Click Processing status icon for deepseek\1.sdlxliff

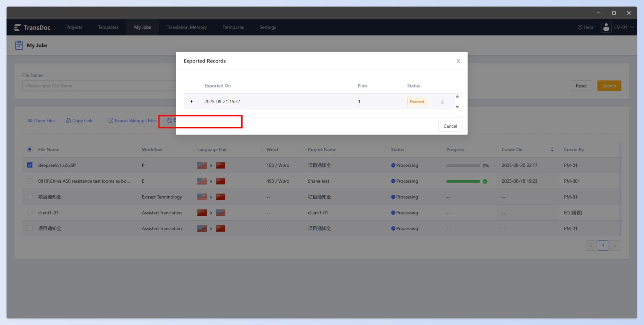[x=393, y=165]
